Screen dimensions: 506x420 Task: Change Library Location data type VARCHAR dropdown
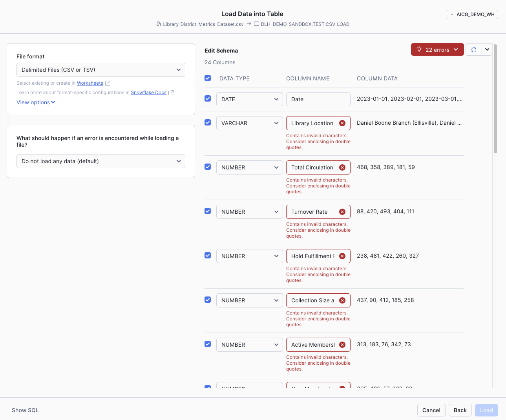249,123
